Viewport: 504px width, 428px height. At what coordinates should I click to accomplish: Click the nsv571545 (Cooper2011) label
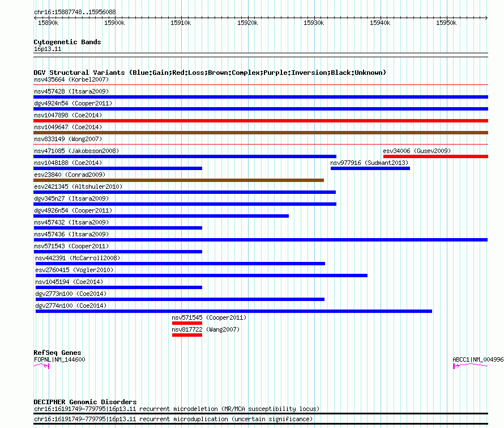[209, 317]
